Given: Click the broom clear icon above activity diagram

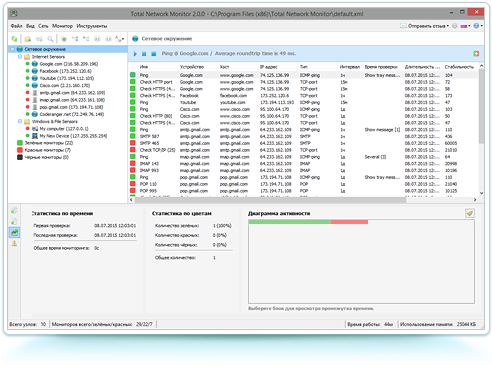Looking at the screenshot, I should coord(470,213).
